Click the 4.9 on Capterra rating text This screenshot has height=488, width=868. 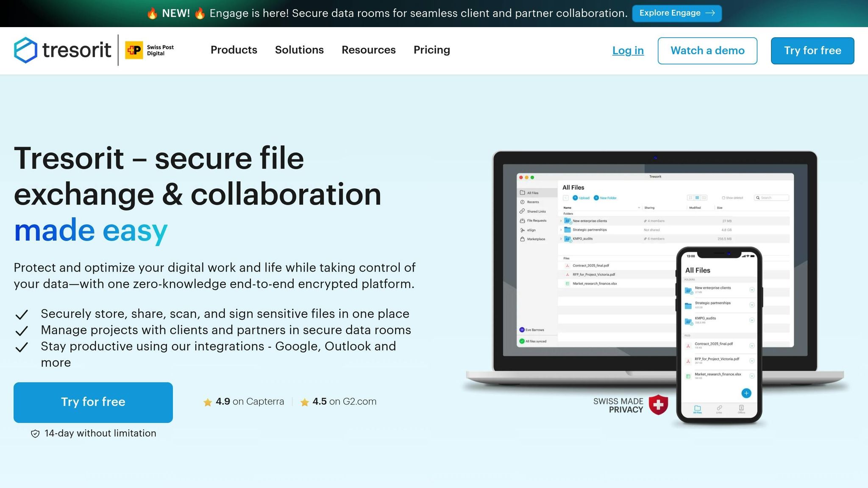coord(250,402)
